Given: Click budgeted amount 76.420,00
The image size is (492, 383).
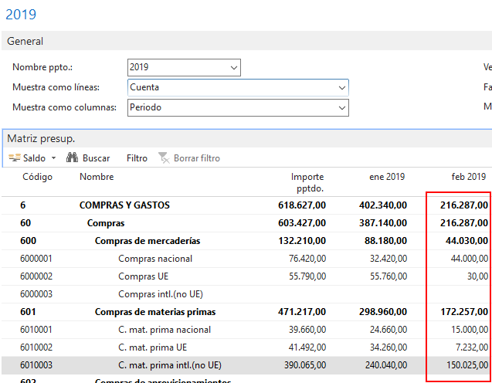Looking at the screenshot, I should point(307,259).
